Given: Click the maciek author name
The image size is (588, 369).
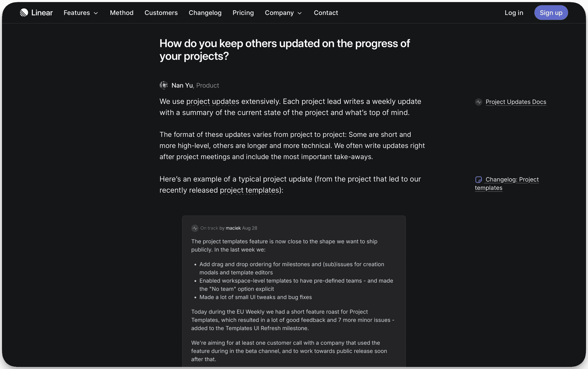Looking at the screenshot, I should point(233,228).
